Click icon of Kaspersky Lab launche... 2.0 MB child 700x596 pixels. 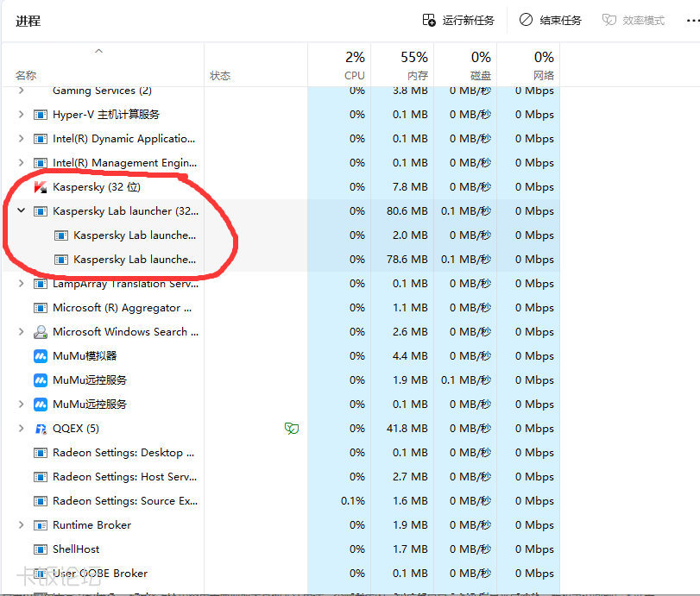coord(61,235)
